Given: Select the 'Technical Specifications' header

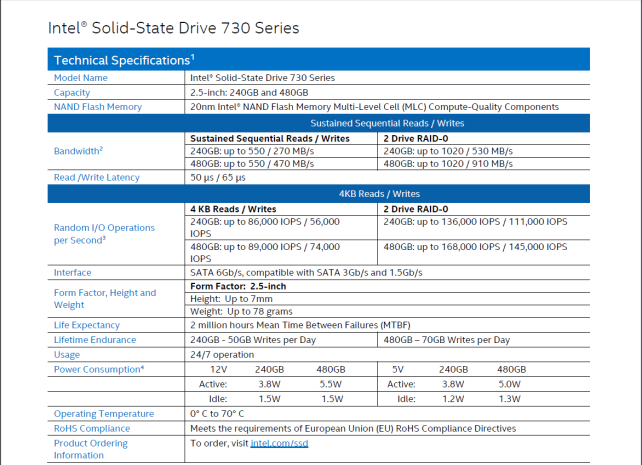Looking at the screenshot, I should point(319,60).
